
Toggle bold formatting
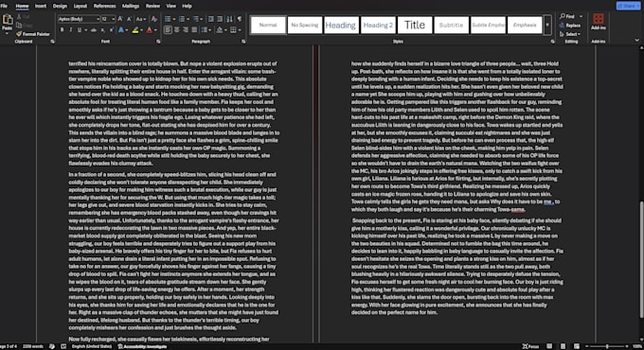click(62, 30)
